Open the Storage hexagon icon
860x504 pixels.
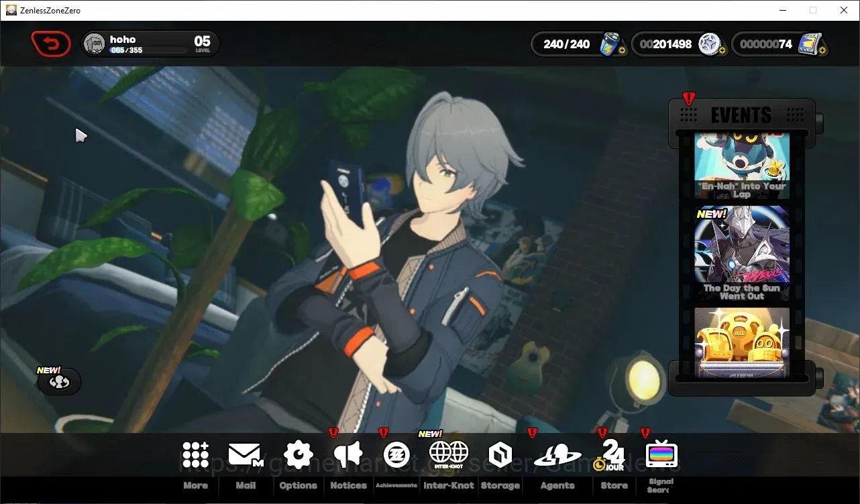pos(500,456)
